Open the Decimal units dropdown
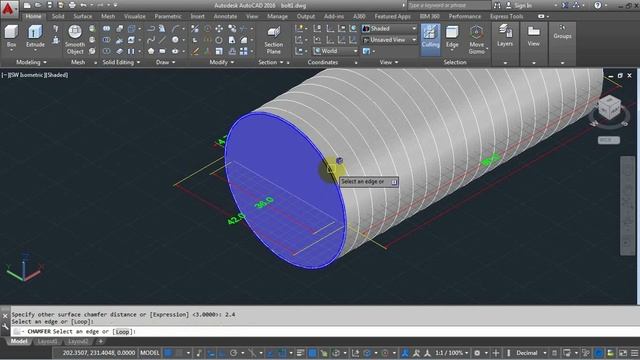The width and height of the screenshot is (640, 360). (x=530, y=353)
